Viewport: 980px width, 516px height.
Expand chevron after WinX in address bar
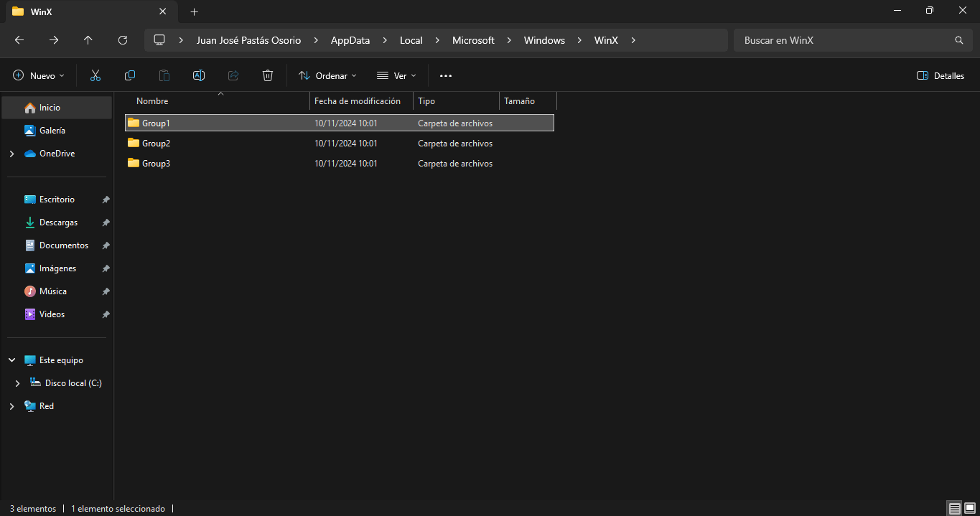tap(633, 40)
